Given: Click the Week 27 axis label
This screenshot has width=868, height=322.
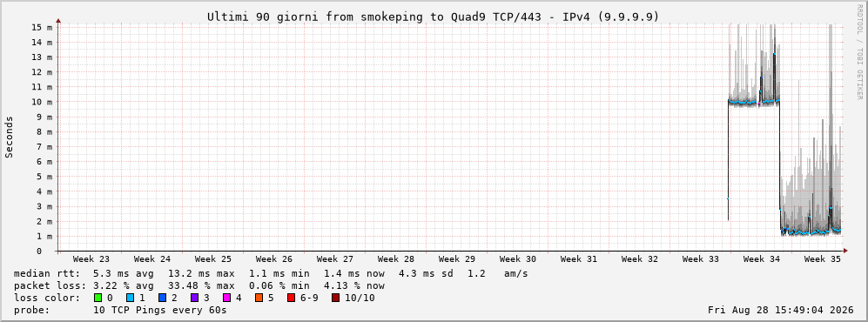Looking at the screenshot, I should pyautogui.click(x=335, y=259).
